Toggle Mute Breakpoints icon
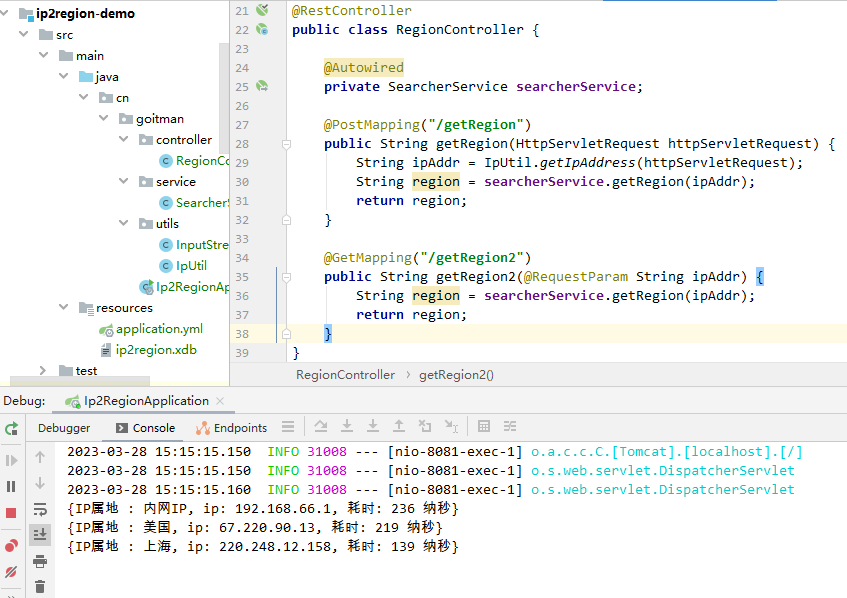This screenshot has width=847, height=598. click(x=11, y=573)
